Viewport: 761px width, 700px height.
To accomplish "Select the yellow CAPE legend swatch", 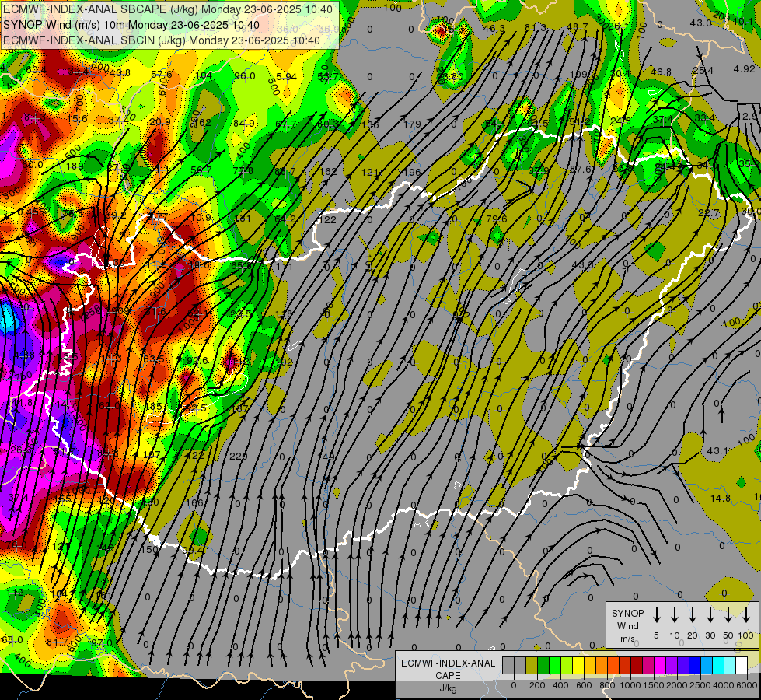I will click(578, 666).
